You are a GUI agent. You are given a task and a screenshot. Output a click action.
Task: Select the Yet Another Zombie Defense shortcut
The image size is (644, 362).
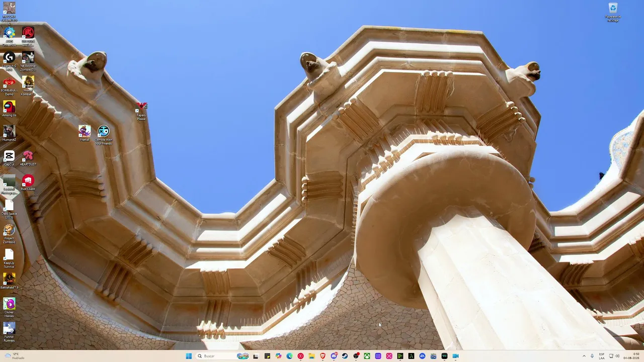click(x=28, y=61)
